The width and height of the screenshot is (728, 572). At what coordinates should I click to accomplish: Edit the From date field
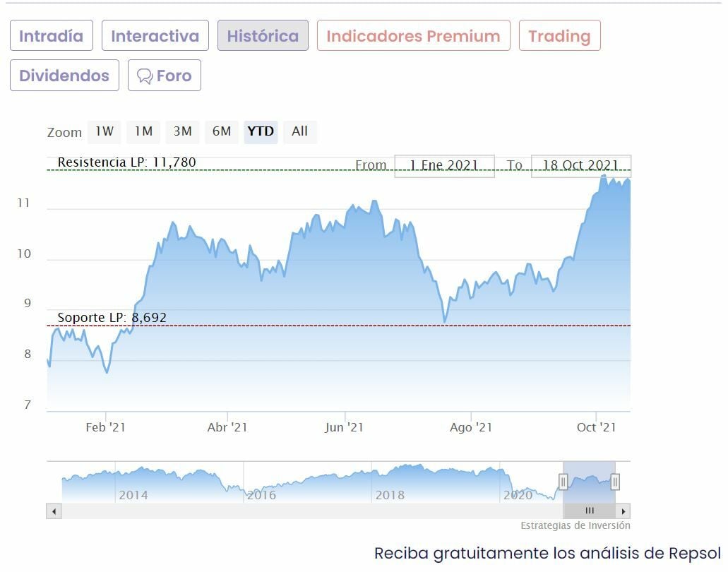[x=444, y=166]
